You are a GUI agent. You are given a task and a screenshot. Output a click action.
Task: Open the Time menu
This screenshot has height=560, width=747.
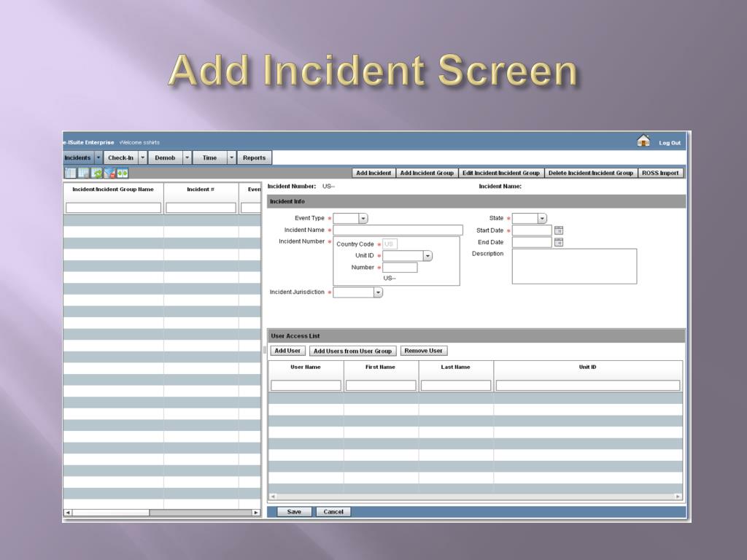(x=209, y=157)
